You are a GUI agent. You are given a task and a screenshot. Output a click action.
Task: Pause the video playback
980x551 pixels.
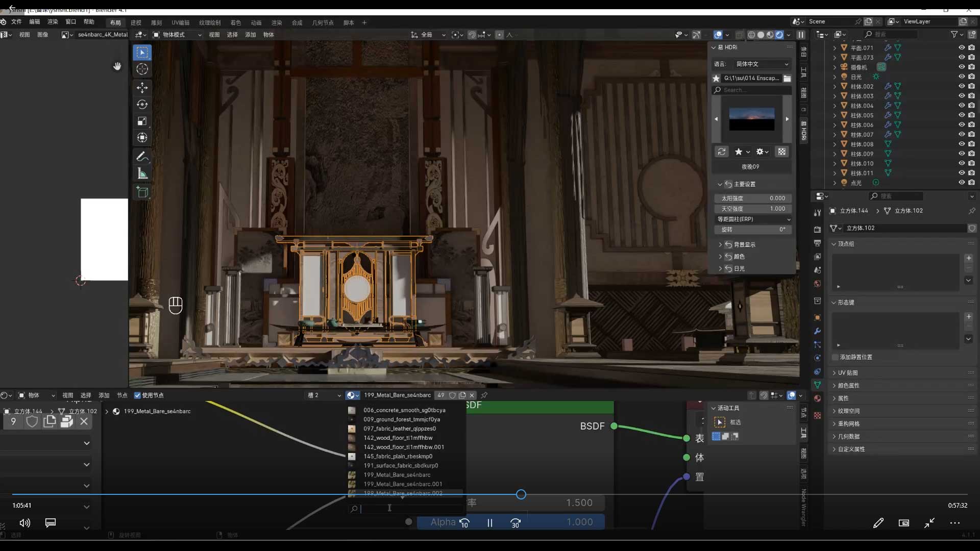[x=489, y=523]
